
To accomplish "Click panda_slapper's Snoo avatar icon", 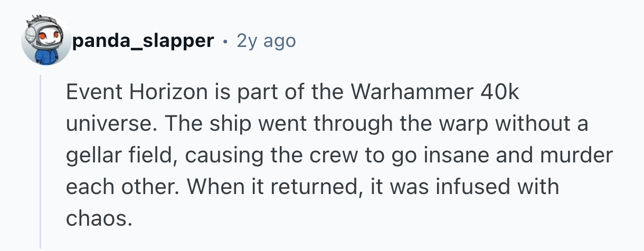I will [x=46, y=41].
